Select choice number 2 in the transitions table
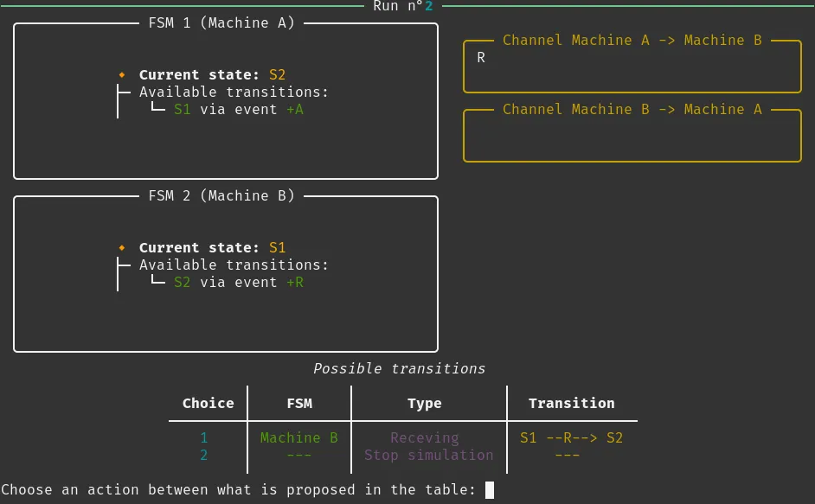This screenshot has height=504, width=815. coord(204,455)
